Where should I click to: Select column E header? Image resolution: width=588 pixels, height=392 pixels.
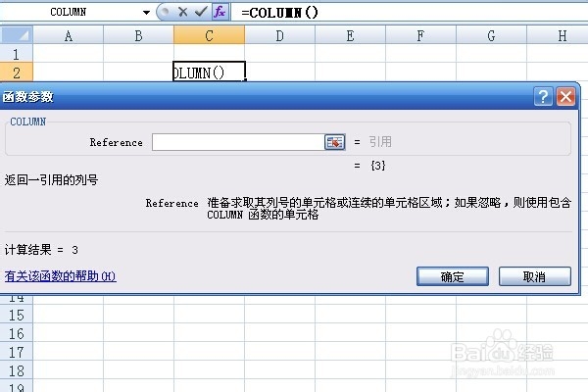[x=350, y=35]
